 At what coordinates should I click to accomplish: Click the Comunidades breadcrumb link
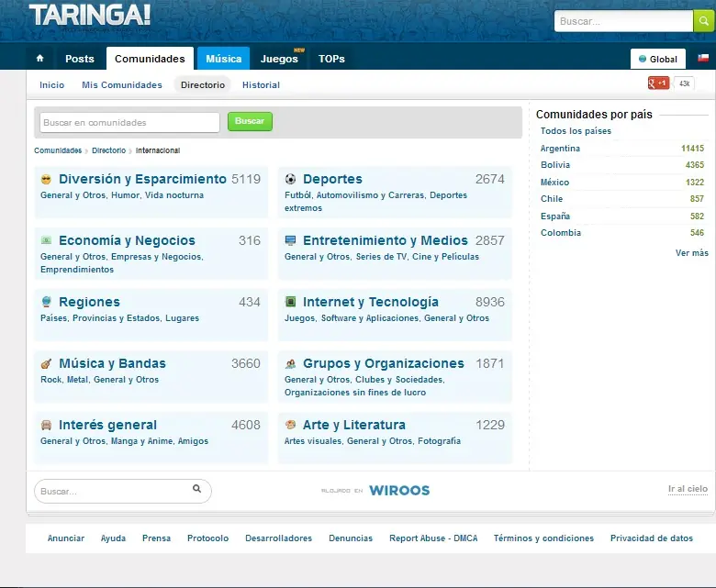(58, 150)
